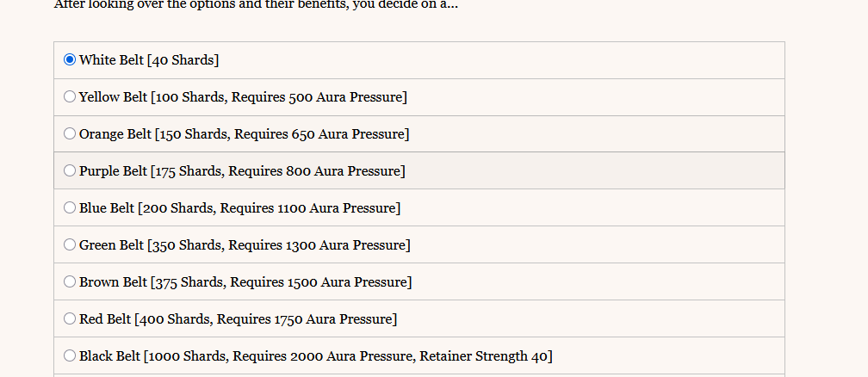The height and width of the screenshot is (377, 868).
Task: Click the 'Requires 800 Aura Pressure' Purple Belt text
Action: coord(316,171)
